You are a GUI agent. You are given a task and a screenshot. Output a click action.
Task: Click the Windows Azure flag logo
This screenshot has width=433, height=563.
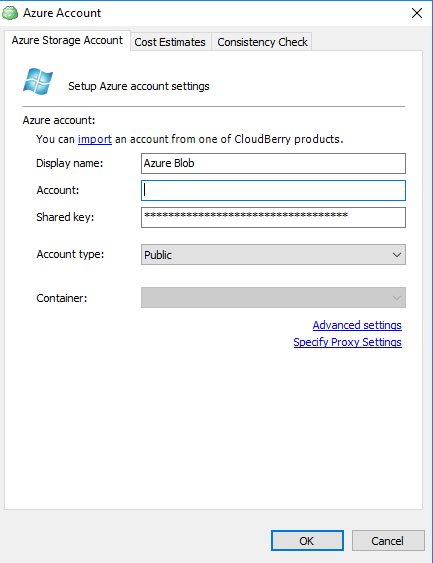pyautogui.click(x=38, y=81)
